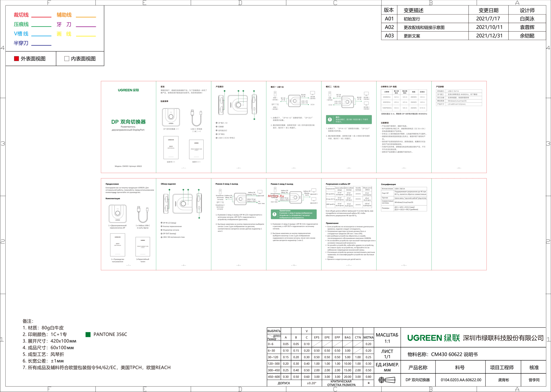This screenshot has height=392, width=551.
Task: Click the '产品参数' heading
Action: coord(440,87)
